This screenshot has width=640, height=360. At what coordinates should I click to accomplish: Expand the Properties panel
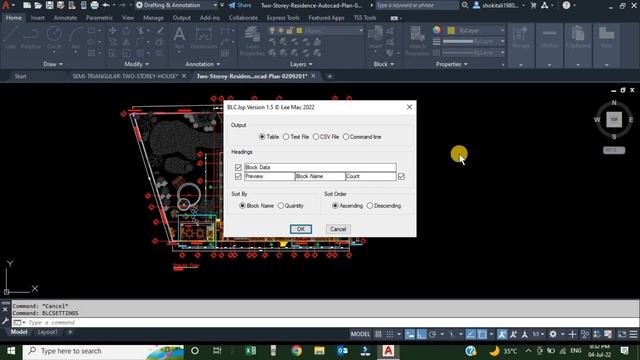click(451, 64)
